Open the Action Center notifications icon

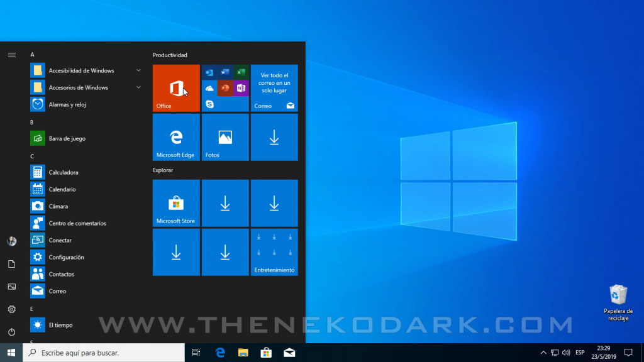(x=628, y=353)
